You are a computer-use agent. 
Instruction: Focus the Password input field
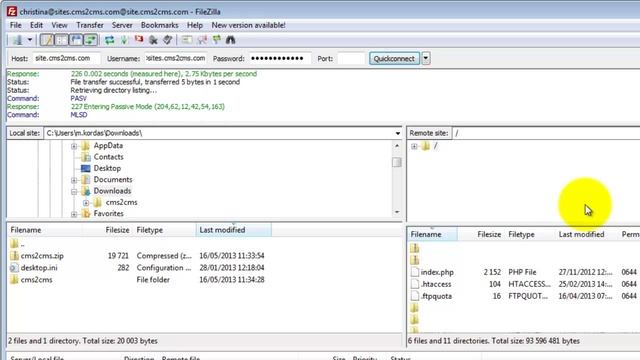point(280,58)
